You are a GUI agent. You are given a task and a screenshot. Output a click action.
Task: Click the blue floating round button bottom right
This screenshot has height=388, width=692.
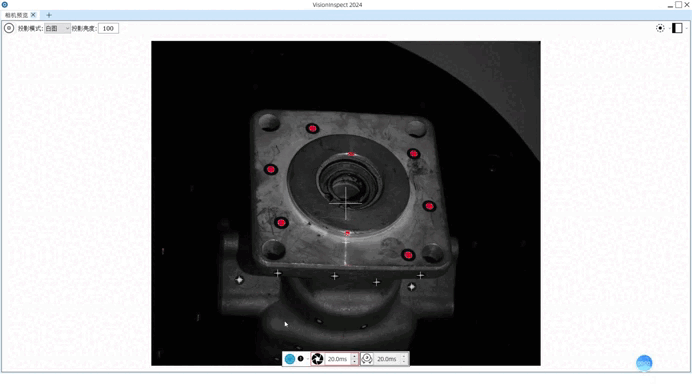point(644,363)
